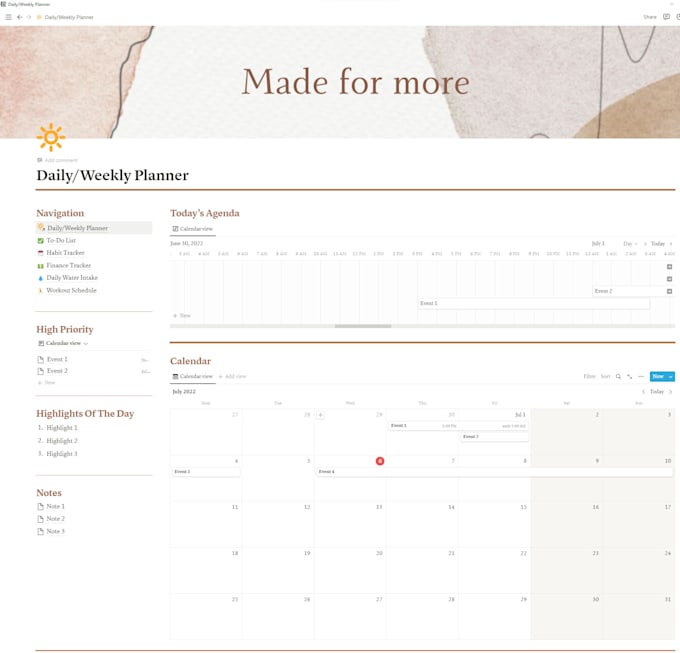Open the Day range dropdown in Today's Agenda
680x653 pixels.
coord(630,244)
